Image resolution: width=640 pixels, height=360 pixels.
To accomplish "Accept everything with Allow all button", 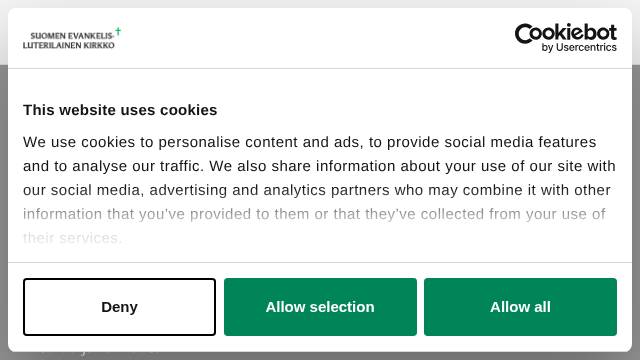I will 520,307.
